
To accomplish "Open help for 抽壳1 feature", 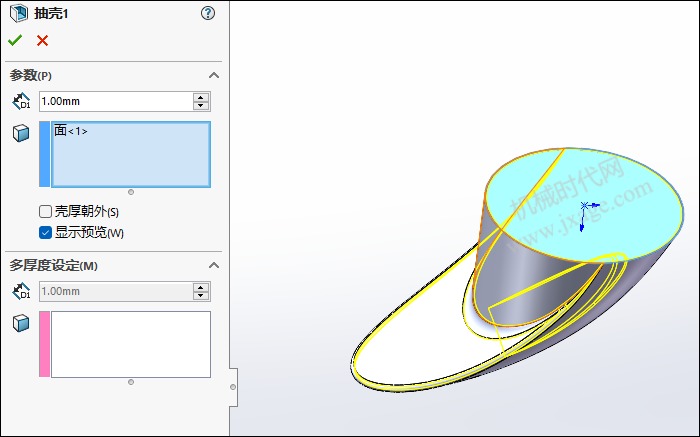I will point(208,13).
